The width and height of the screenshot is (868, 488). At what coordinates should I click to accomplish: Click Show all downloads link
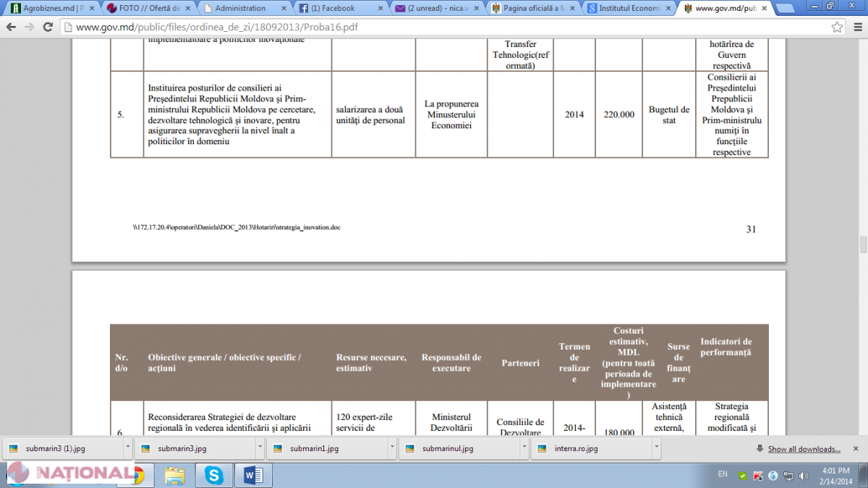[x=804, y=449]
